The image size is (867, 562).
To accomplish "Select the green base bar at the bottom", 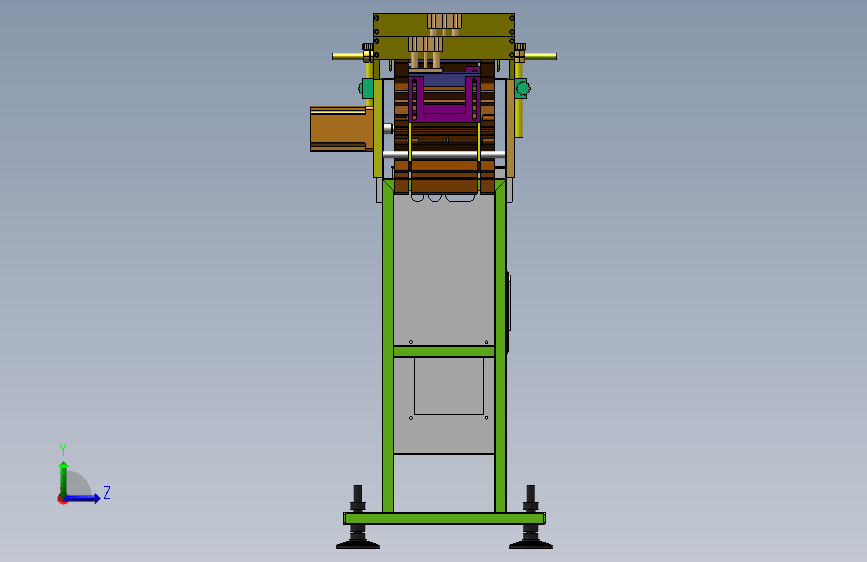I will coord(444,518).
